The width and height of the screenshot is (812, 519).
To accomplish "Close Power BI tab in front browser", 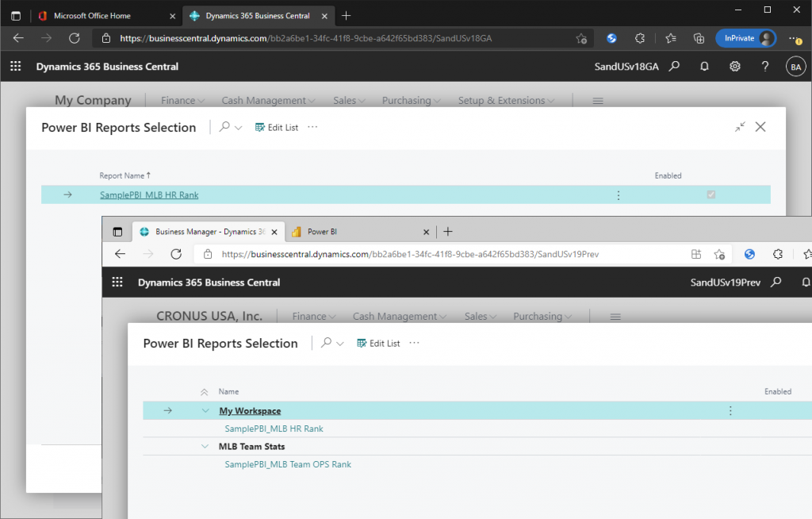I will [x=426, y=233].
